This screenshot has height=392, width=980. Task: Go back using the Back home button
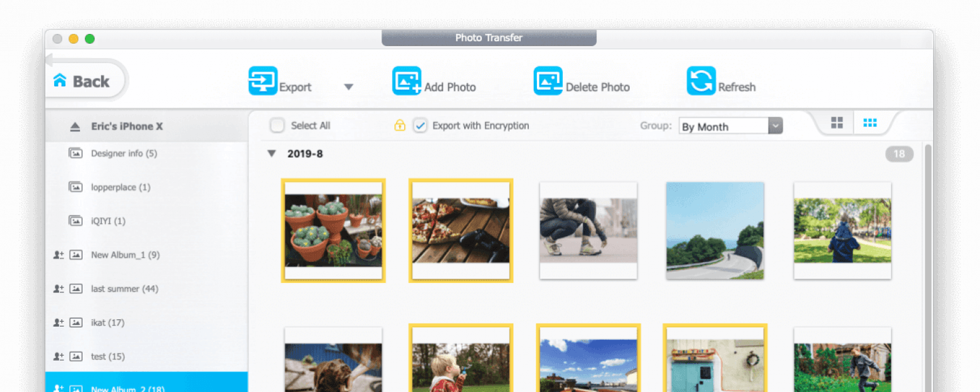pos(86,81)
